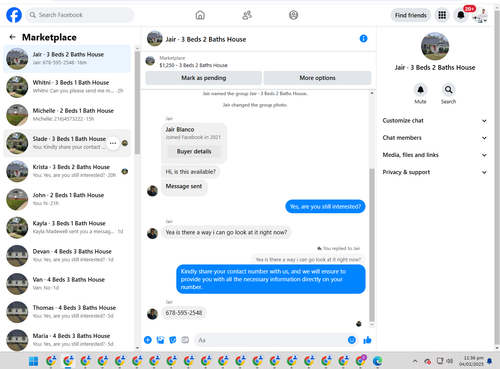Open the volume control in system tray
Screen dimensions: 500x369
point(450,361)
